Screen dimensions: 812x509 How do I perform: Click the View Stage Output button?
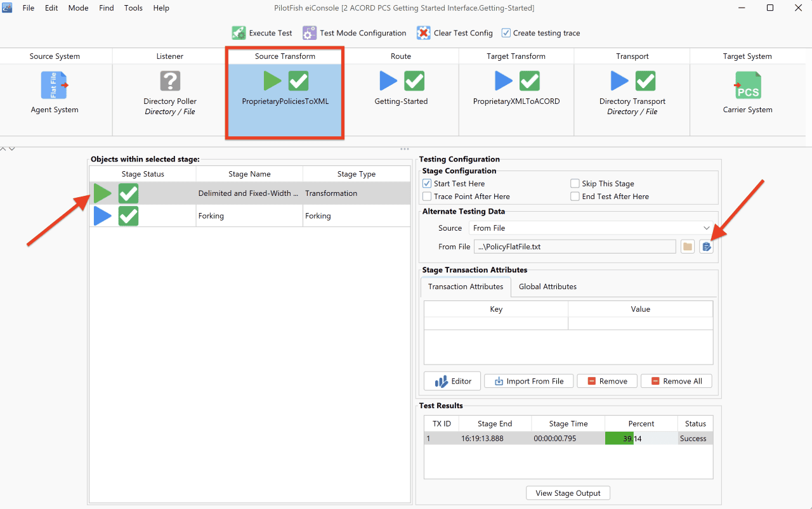click(x=568, y=493)
